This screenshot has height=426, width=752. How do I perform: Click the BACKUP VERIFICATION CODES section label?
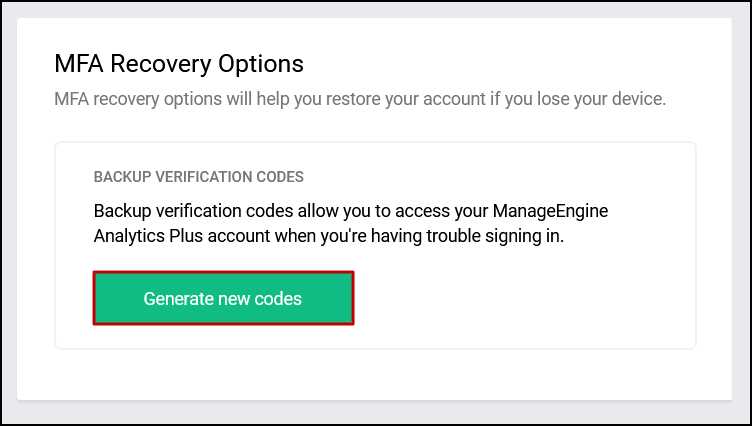tap(198, 177)
